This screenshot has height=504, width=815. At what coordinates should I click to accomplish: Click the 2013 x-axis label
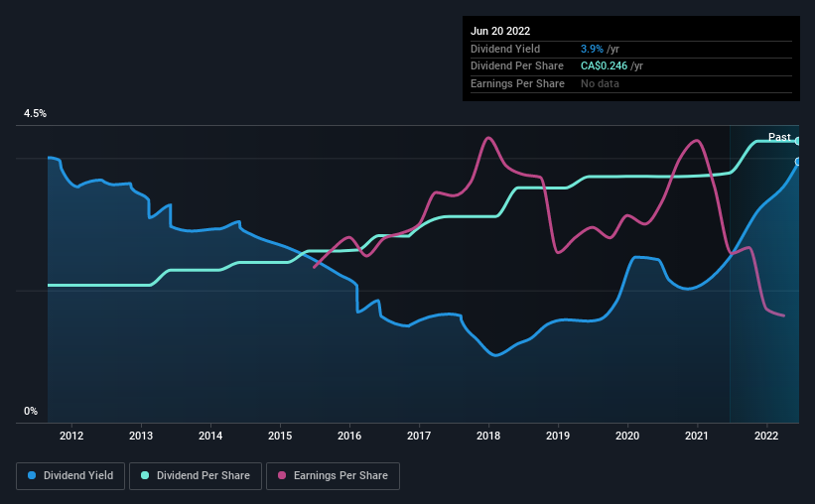tap(141, 436)
